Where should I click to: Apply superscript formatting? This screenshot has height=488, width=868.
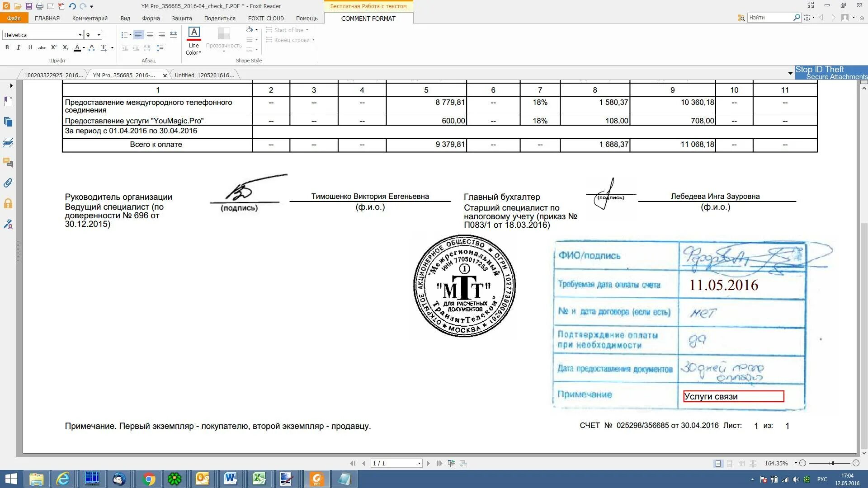click(x=53, y=47)
